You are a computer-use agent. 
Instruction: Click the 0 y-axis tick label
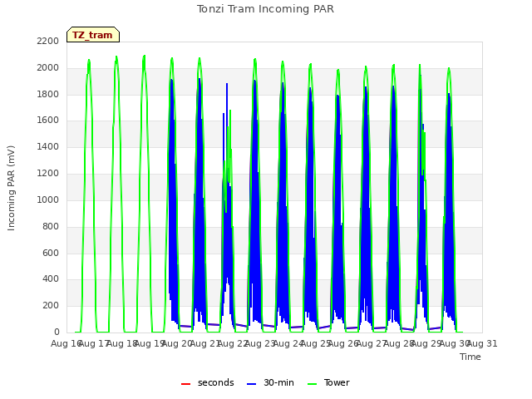(x=57, y=332)
